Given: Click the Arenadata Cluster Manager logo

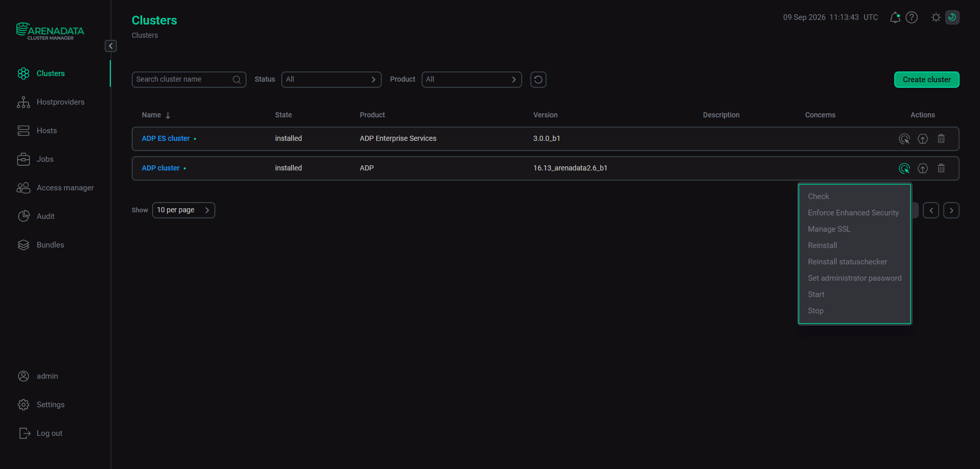Looking at the screenshot, I should pyautogui.click(x=50, y=31).
